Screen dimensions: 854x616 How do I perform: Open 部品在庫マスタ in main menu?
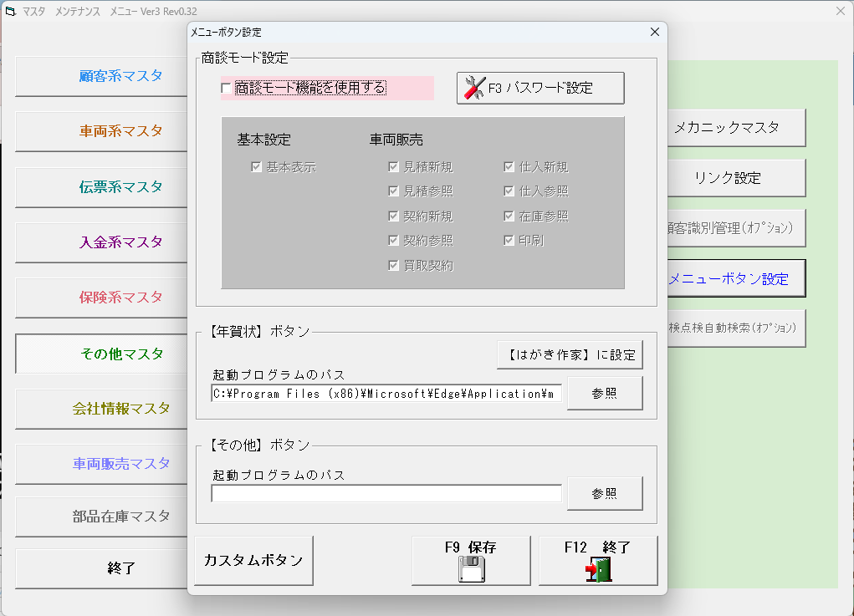pyautogui.click(x=102, y=517)
